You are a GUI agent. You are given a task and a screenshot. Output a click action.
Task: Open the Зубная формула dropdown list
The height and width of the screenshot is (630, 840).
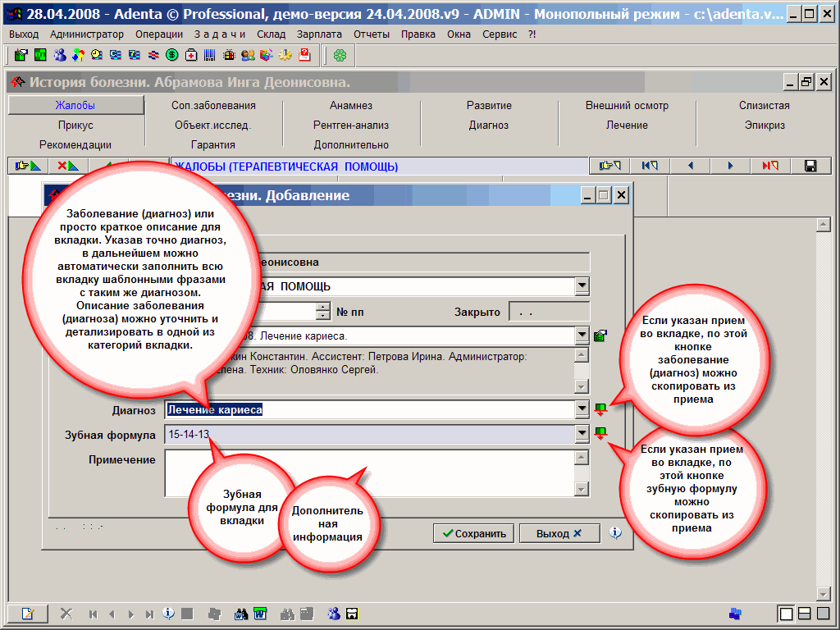(582, 434)
